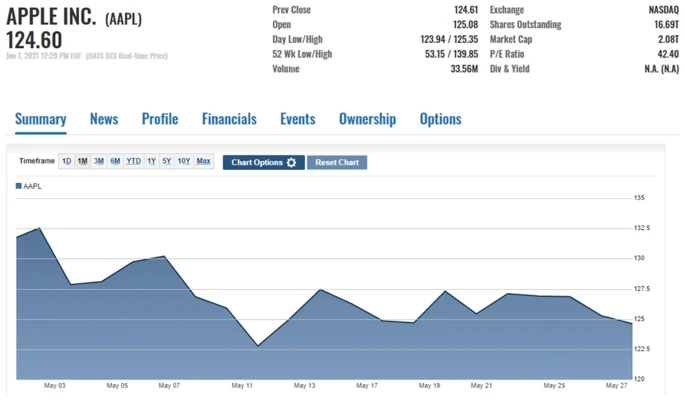Open the Chart Options menu

coord(263,162)
